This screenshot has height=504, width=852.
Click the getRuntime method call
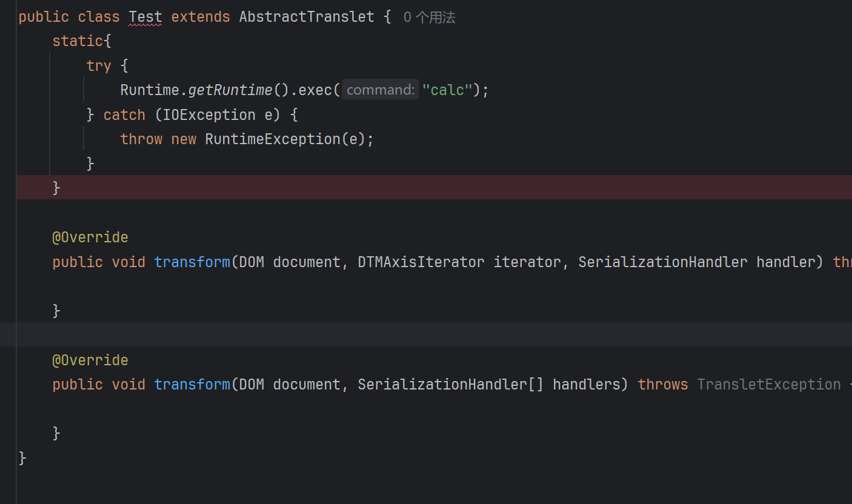pos(230,90)
